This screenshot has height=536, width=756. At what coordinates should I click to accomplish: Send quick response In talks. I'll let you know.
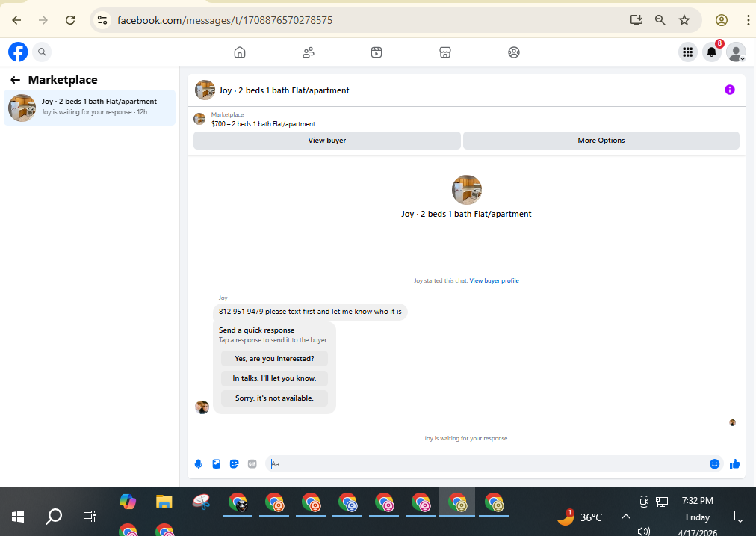tap(274, 378)
